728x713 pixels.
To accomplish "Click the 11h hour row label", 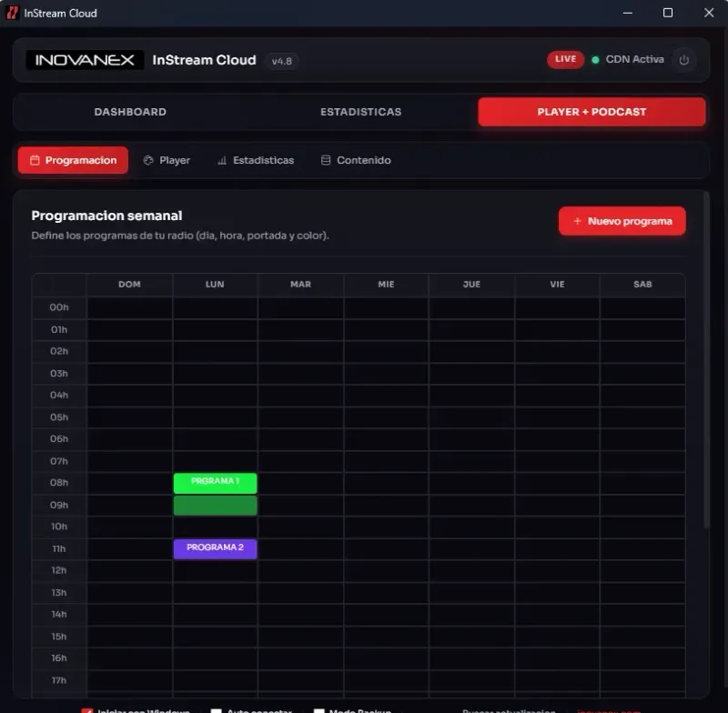I will click(x=59, y=548).
